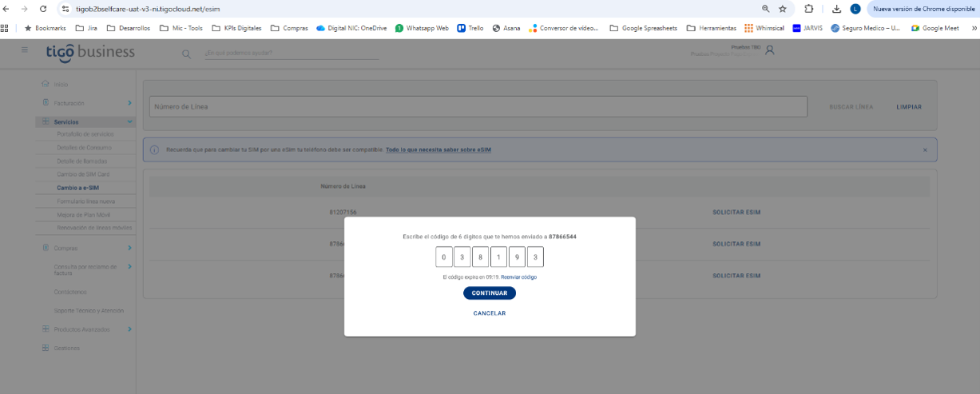This screenshot has width=980, height=394.
Task: Reload the page with the refresh icon
Action: pos(43,9)
